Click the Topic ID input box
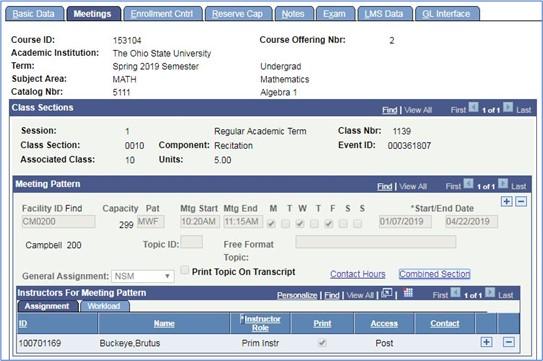The height and width of the screenshot is (361, 543). [x=192, y=242]
